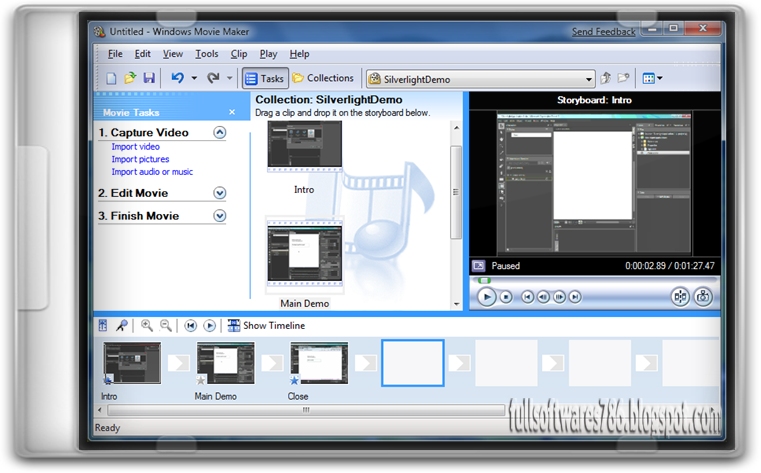Image resolution: width=761 pixels, height=473 pixels.
Task: Click the Import audio or music link
Action: 152,172
